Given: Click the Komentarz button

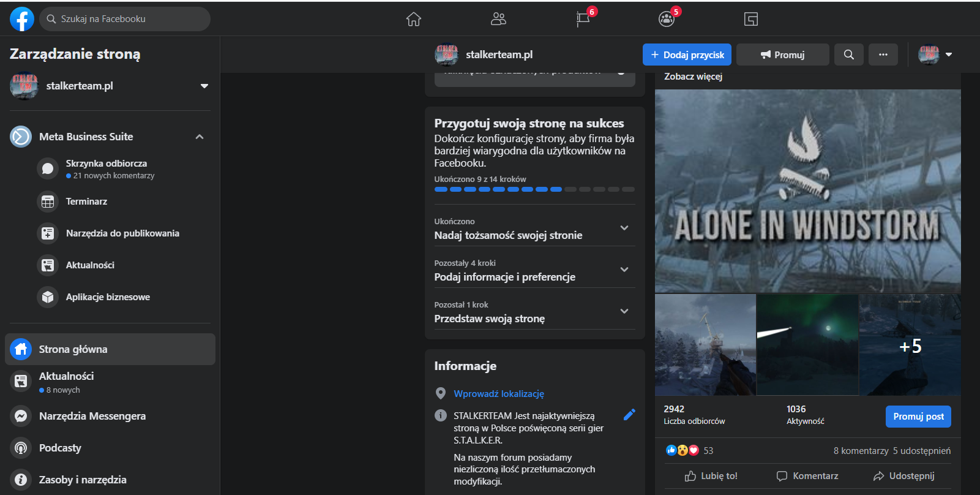Looking at the screenshot, I should [807, 476].
